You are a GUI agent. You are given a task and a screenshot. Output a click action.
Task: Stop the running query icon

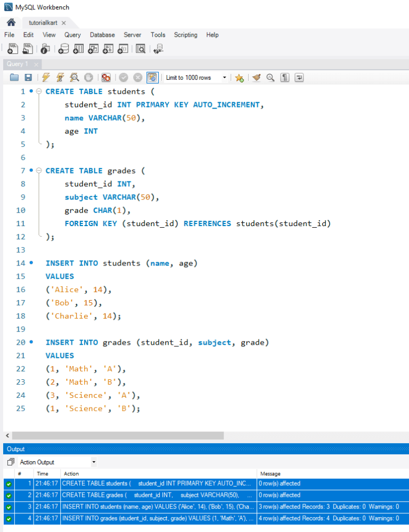(88, 78)
